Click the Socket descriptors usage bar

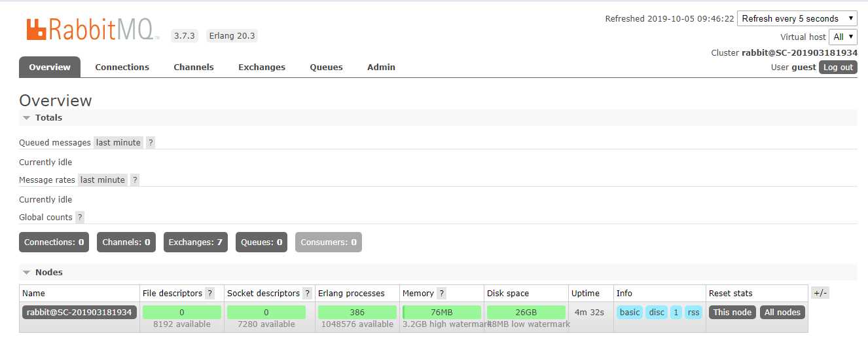coord(266,312)
